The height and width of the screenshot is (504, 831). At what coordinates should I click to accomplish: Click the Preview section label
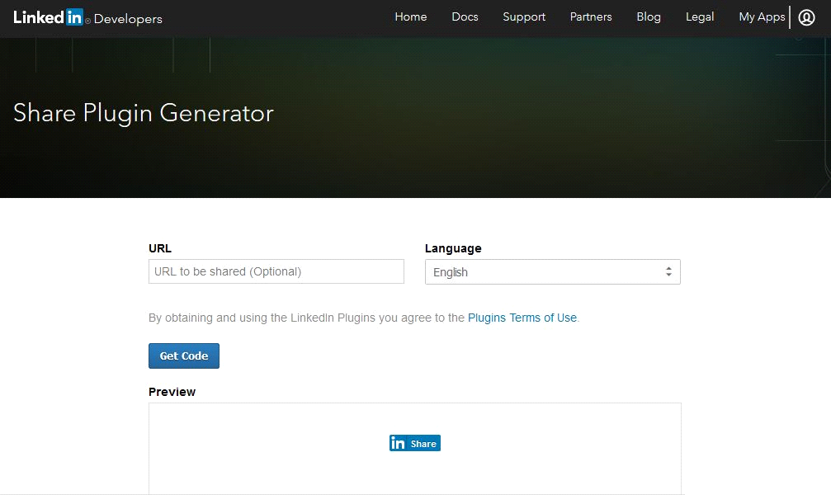pyautogui.click(x=172, y=392)
